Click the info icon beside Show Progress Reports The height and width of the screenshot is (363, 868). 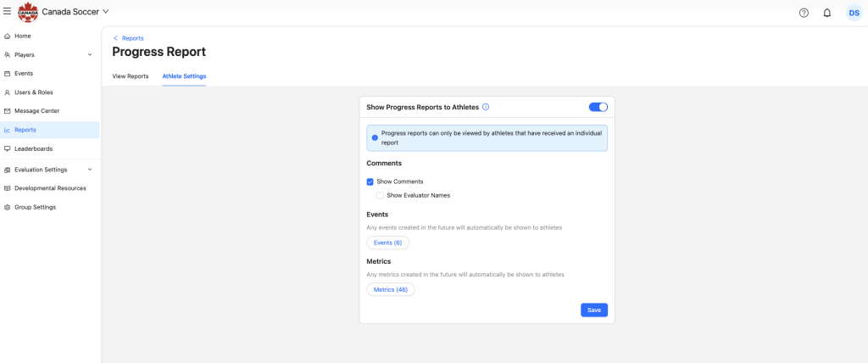pyautogui.click(x=486, y=108)
